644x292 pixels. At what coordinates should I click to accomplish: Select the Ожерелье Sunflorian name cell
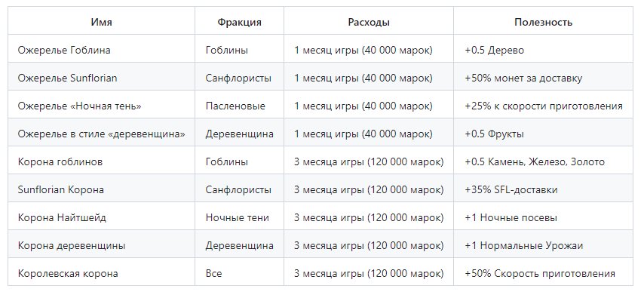(x=101, y=78)
